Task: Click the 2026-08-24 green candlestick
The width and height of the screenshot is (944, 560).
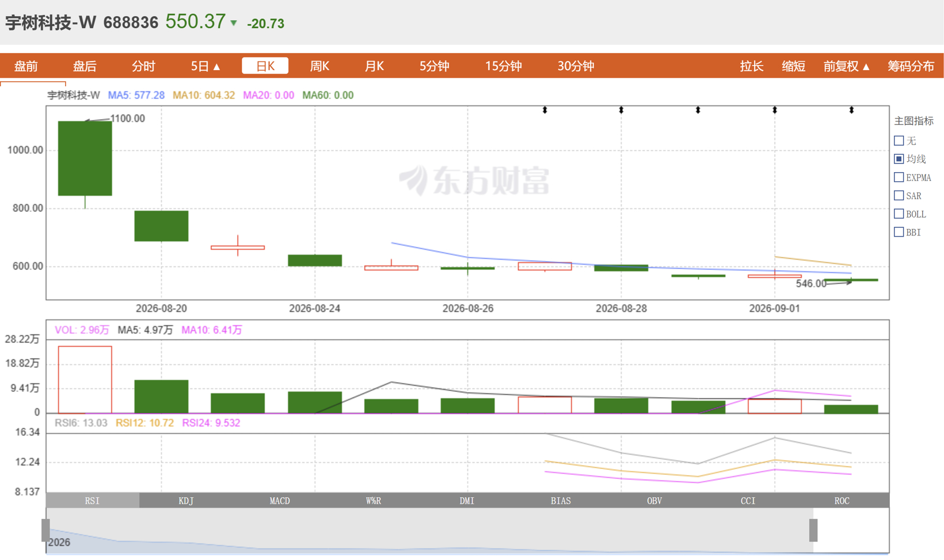Action: coord(315,260)
